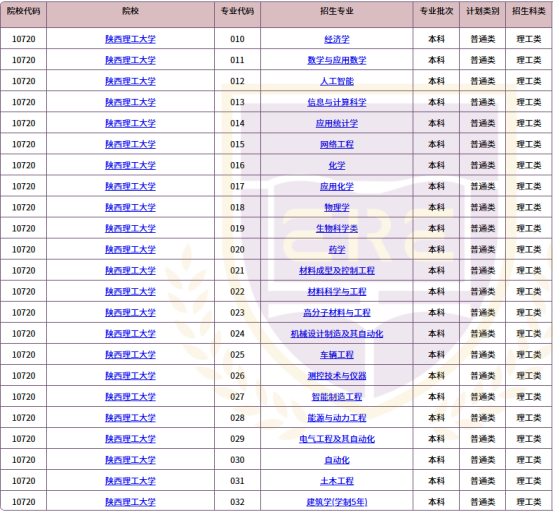Select major code cell 010
This screenshot has width=554, height=513.
pos(237,39)
